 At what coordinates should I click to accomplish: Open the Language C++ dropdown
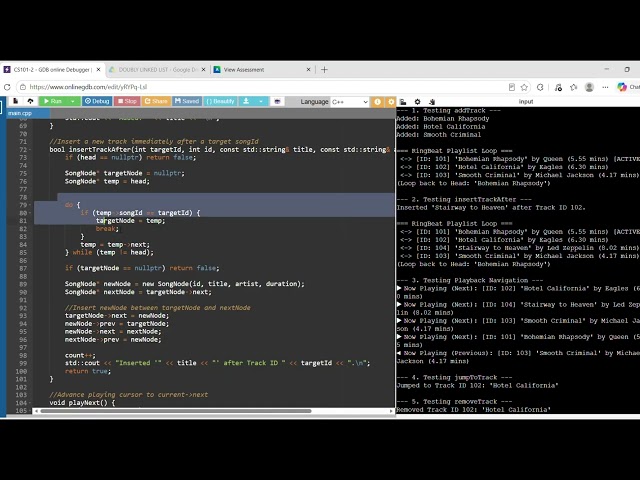(350, 102)
